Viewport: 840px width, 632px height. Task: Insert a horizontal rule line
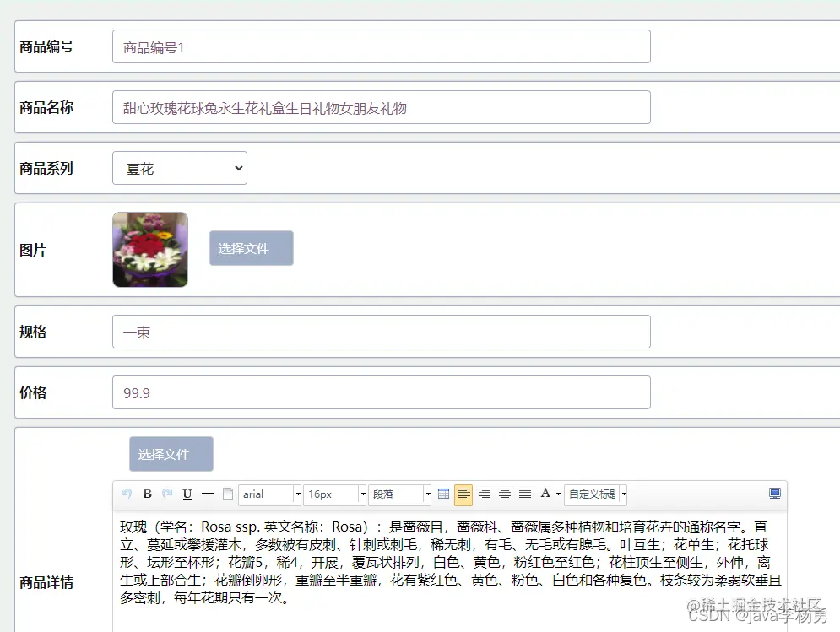[x=208, y=494]
